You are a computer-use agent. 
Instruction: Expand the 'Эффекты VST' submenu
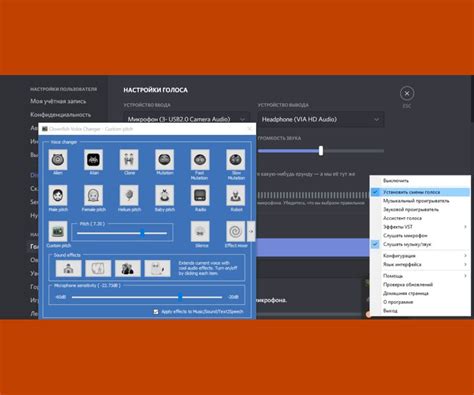click(x=420, y=227)
